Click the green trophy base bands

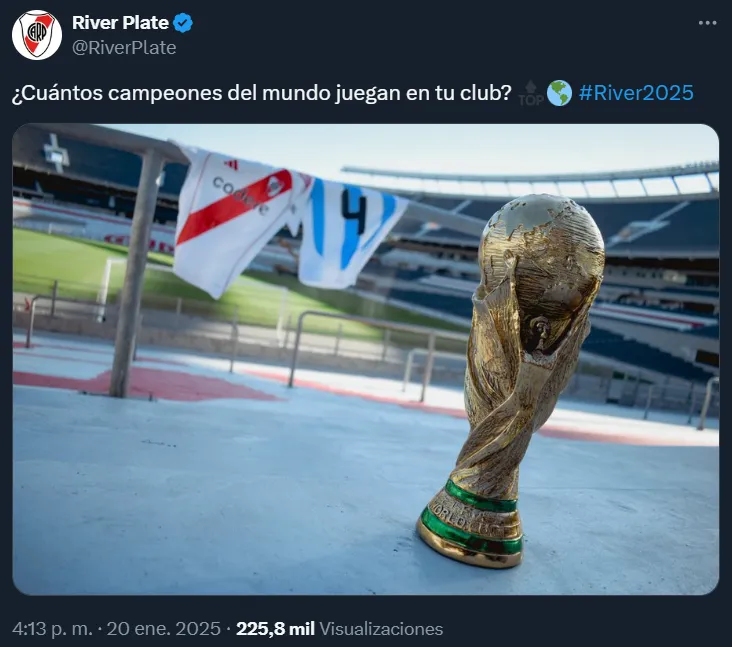[472, 516]
